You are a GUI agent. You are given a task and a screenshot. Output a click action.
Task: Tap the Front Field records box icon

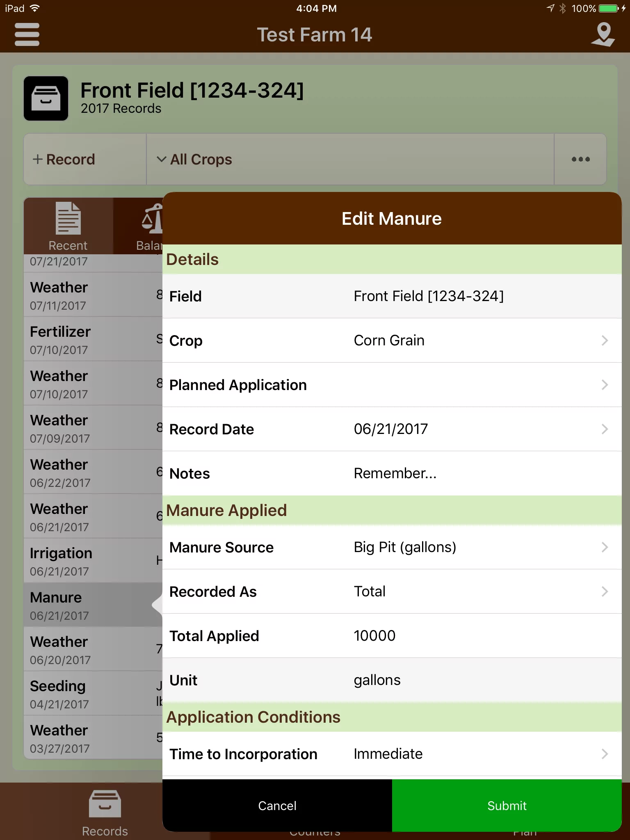[46, 98]
